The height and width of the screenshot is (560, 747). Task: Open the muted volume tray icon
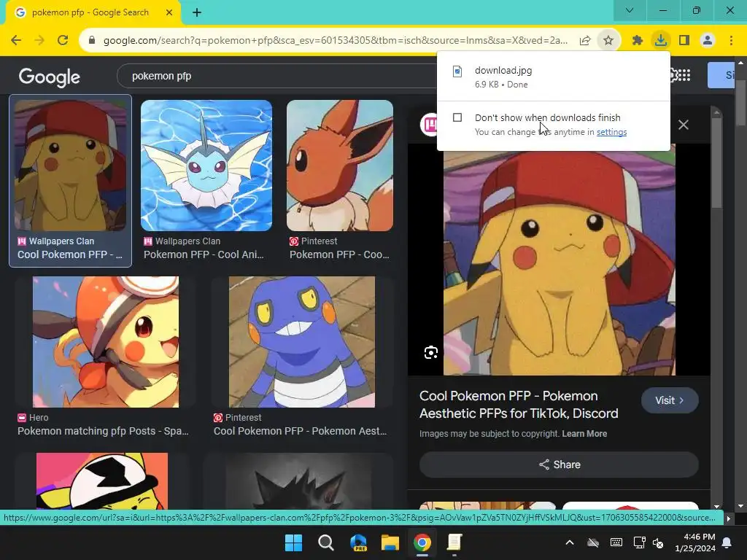[658, 542]
